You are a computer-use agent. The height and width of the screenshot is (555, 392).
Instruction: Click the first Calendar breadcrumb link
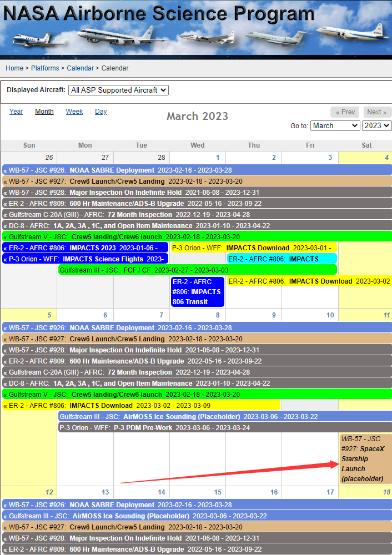(80, 68)
